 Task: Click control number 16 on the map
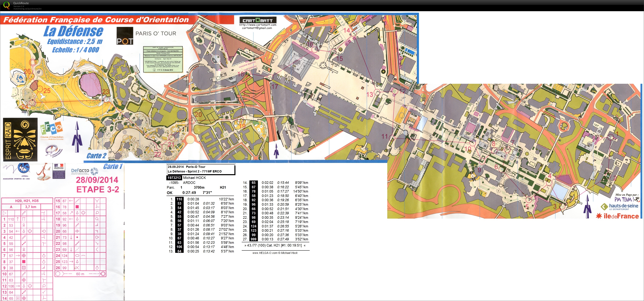[310, 44]
